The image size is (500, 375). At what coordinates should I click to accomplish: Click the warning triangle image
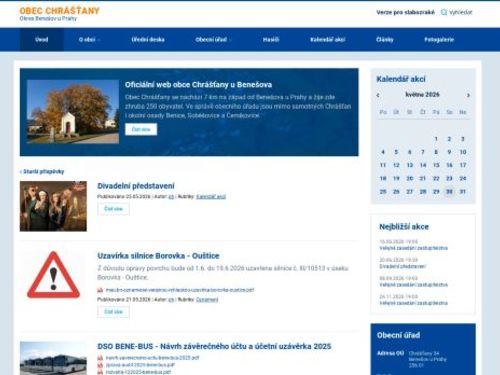(53, 275)
